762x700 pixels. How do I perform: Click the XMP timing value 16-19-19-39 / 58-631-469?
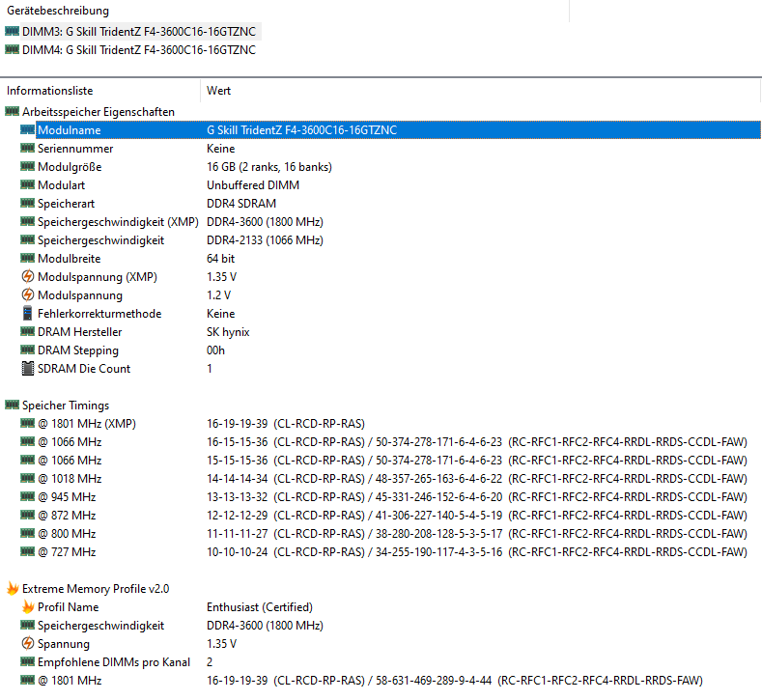point(455,681)
